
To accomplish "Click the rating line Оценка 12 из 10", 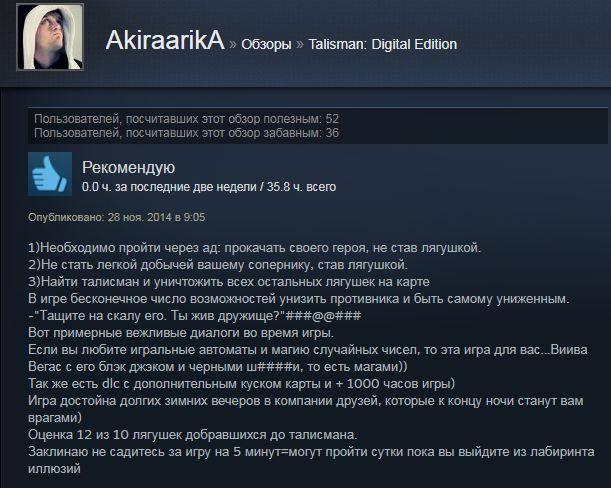I will tap(192, 435).
